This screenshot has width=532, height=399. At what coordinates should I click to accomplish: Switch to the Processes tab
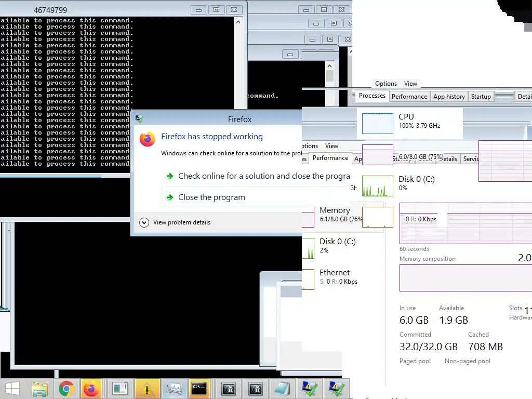[372, 96]
